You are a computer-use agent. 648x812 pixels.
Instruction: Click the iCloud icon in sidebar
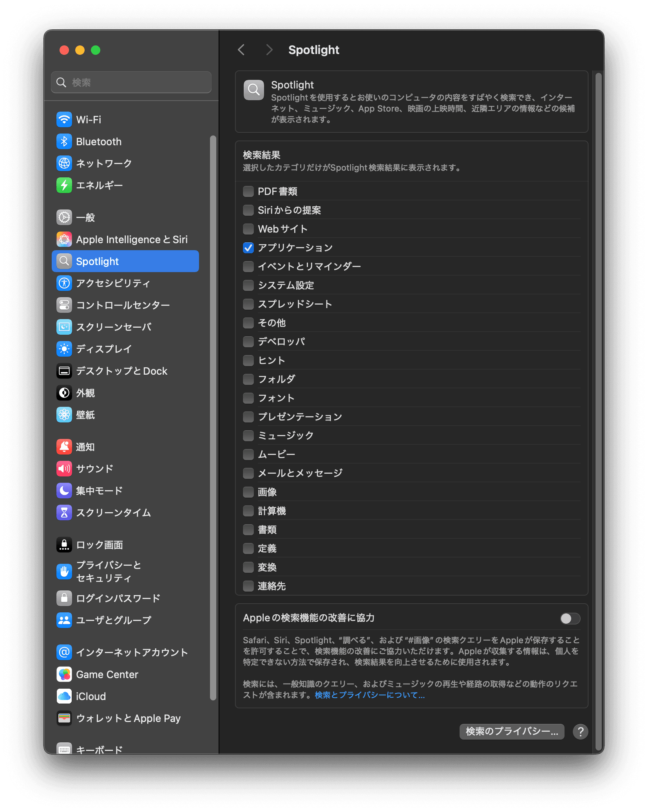[x=64, y=696]
